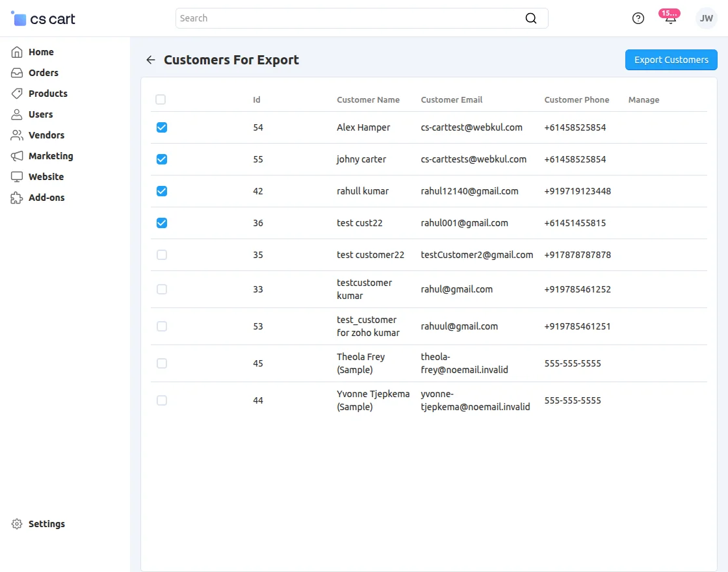
Task: Open Users via the person icon
Action: click(17, 114)
